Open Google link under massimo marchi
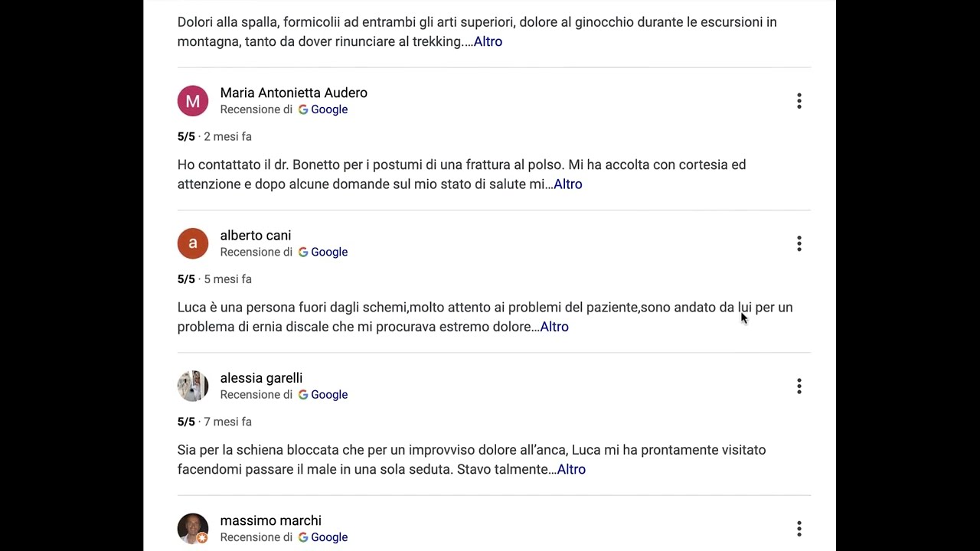980x551 pixels. [328, 537]
